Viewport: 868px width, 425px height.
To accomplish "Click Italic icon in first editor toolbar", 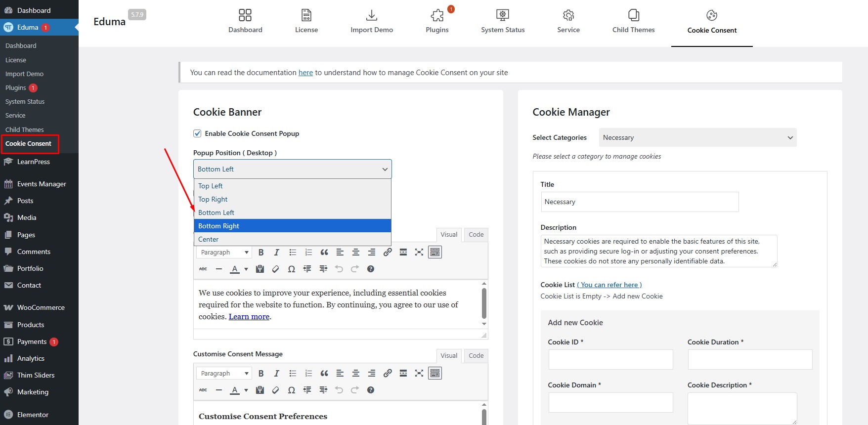I will pyautogui.click(x=277, y=253).
